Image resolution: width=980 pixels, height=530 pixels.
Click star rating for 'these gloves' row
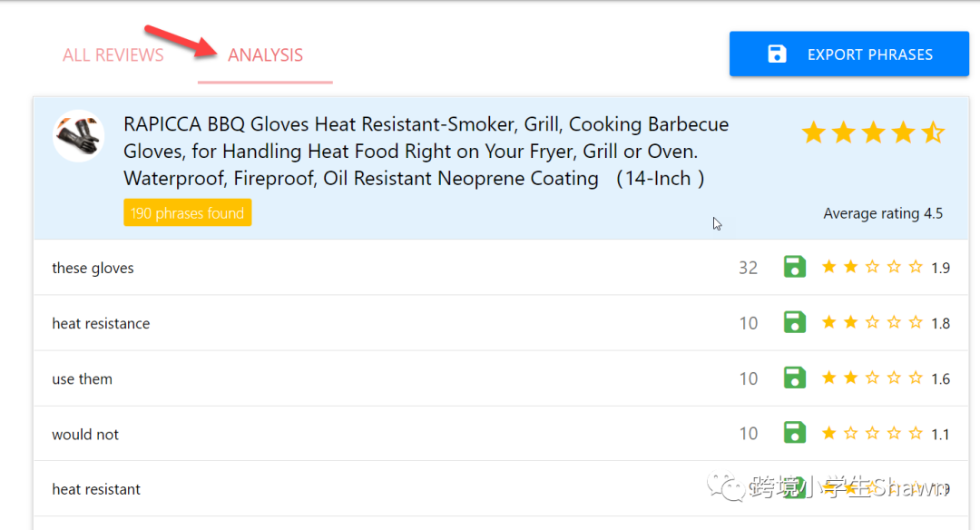coord(871,267)
